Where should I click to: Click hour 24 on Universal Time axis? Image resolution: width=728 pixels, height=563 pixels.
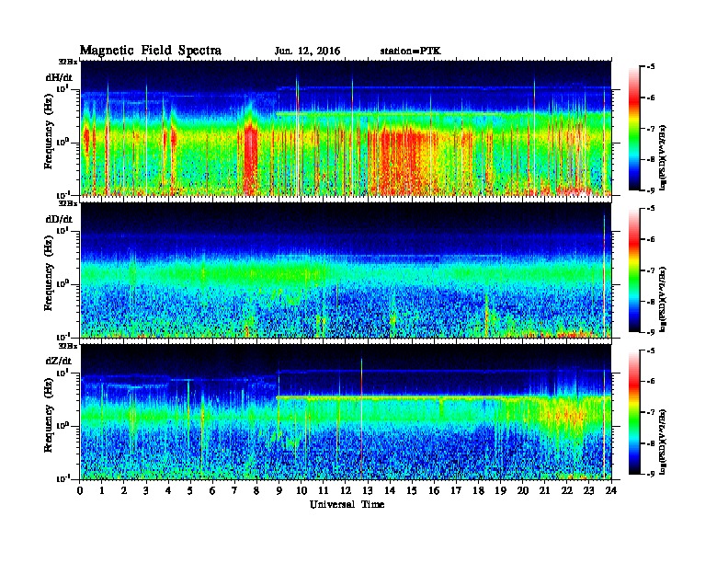point(611,490)
